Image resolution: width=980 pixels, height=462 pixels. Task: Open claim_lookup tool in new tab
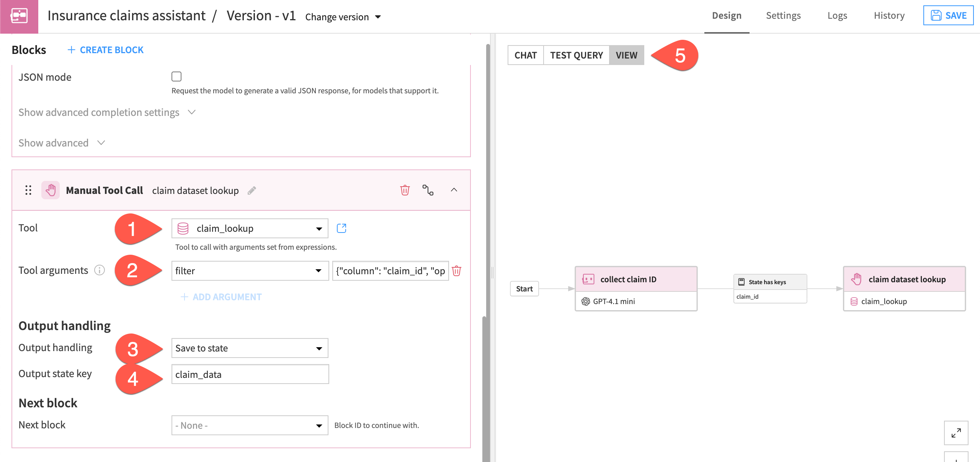pyautogui.click(x=342, y=228)
